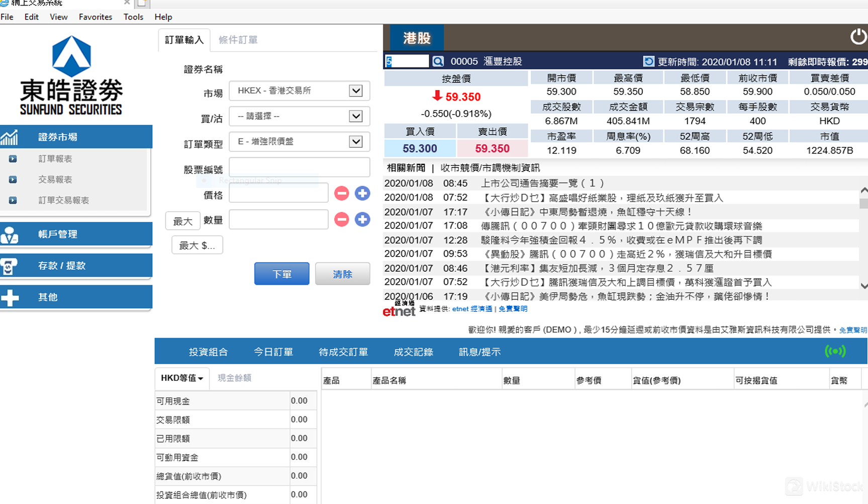Click the stock code search field
The width and height of the screenshot is (868, 504).
407,61
